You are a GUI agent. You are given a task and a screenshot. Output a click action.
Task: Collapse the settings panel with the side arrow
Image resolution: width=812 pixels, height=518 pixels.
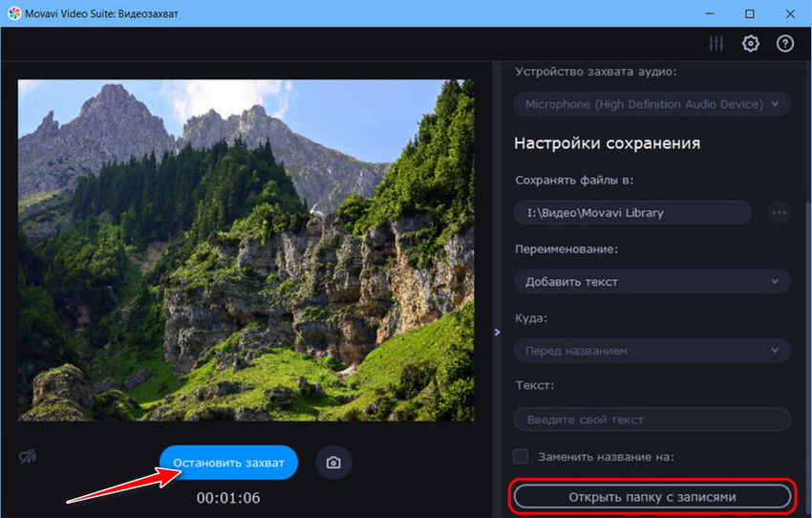(x=497, y=332)
